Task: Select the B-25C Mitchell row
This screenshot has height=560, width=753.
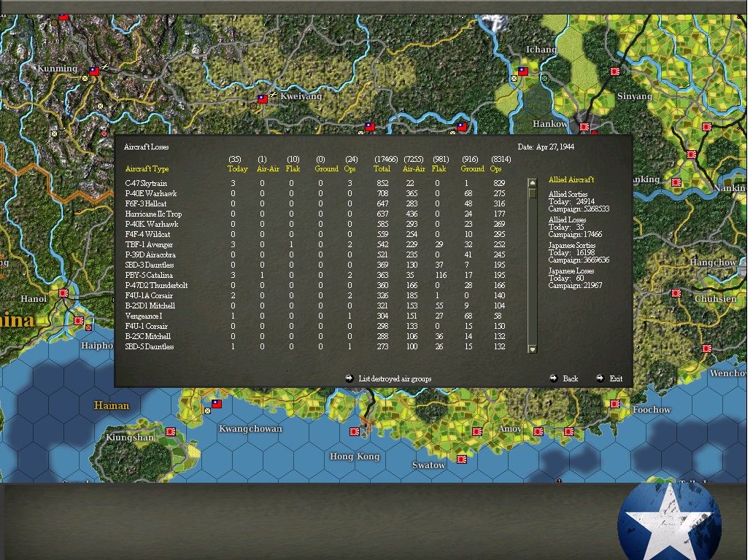Action: tap(317, 336)
